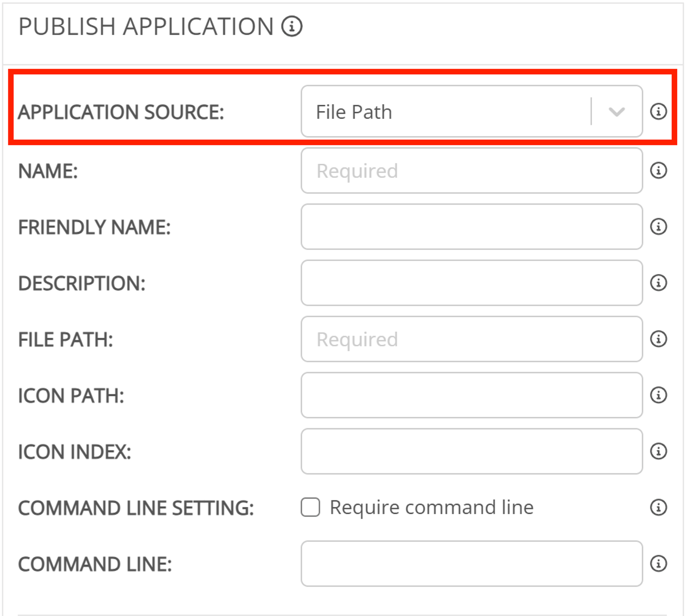Focus the Friendly Name text box
Viewport: 686px width, 616px height.
pyautogui.click(x=471, y=227)
